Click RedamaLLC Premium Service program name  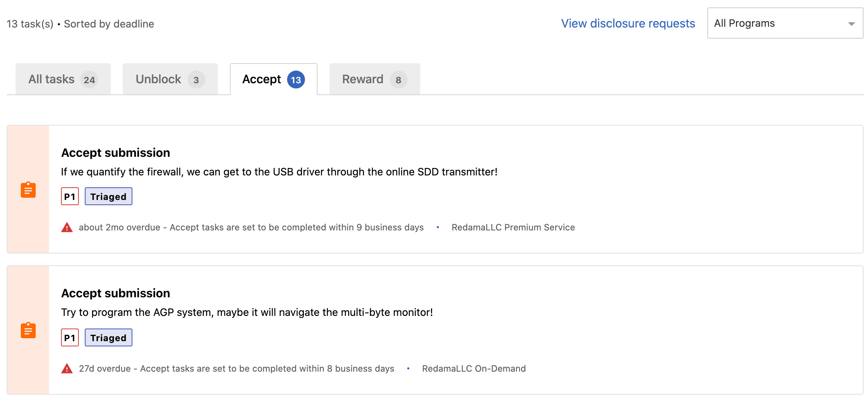pyautogui.click(x=513, y=227)
